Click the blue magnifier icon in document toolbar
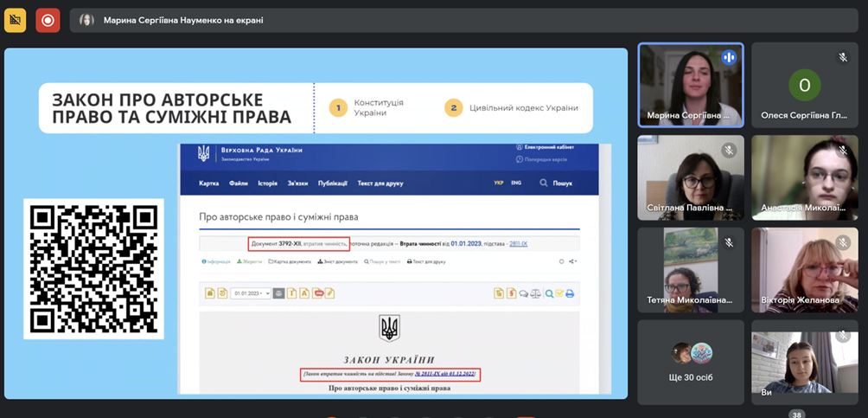This screenshot has width=868, height=418. (x=549, y=293)
